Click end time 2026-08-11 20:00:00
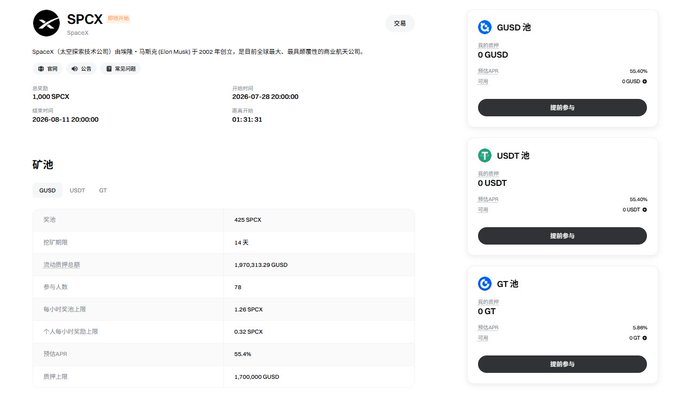The image size is (679, 406). (x=65, y=119)
